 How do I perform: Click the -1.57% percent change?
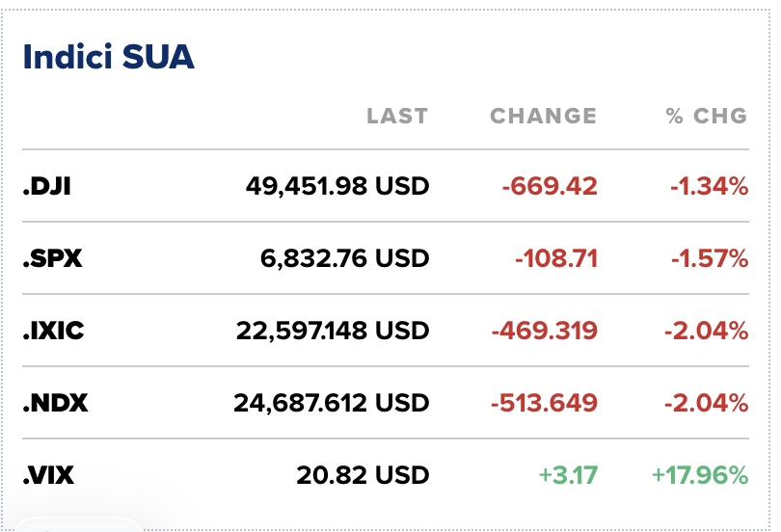tap(709, 258)
